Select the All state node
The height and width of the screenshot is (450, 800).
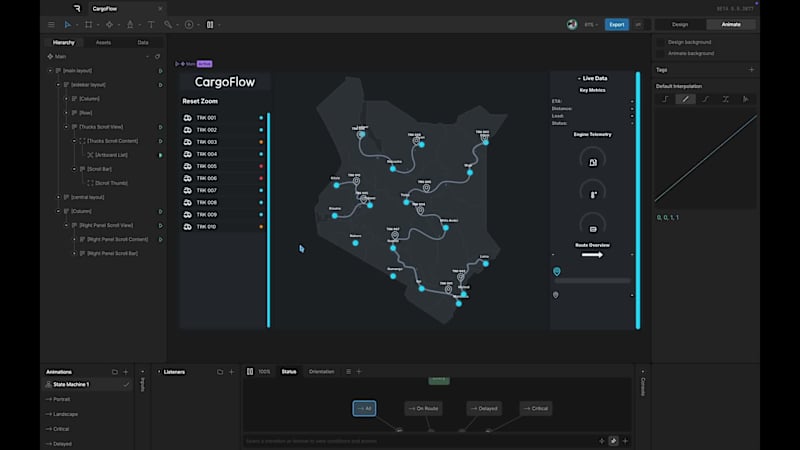coord(364,408)
